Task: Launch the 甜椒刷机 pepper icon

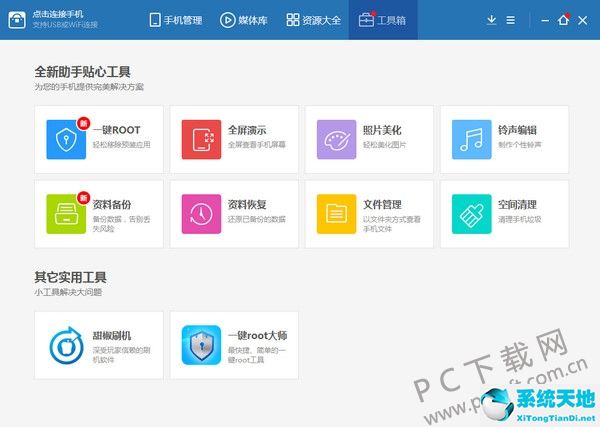Action: click(66, 345)
